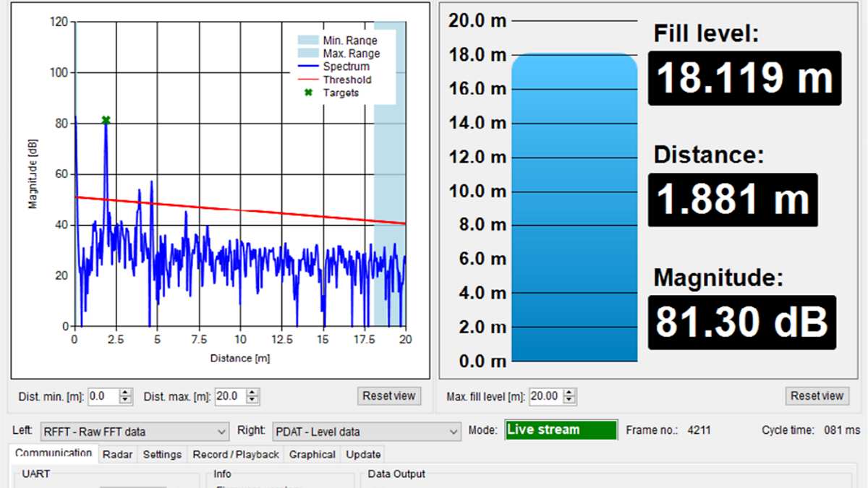
Task: Click Reset view beside Max. fill level
Action: (x=817, y=395)
